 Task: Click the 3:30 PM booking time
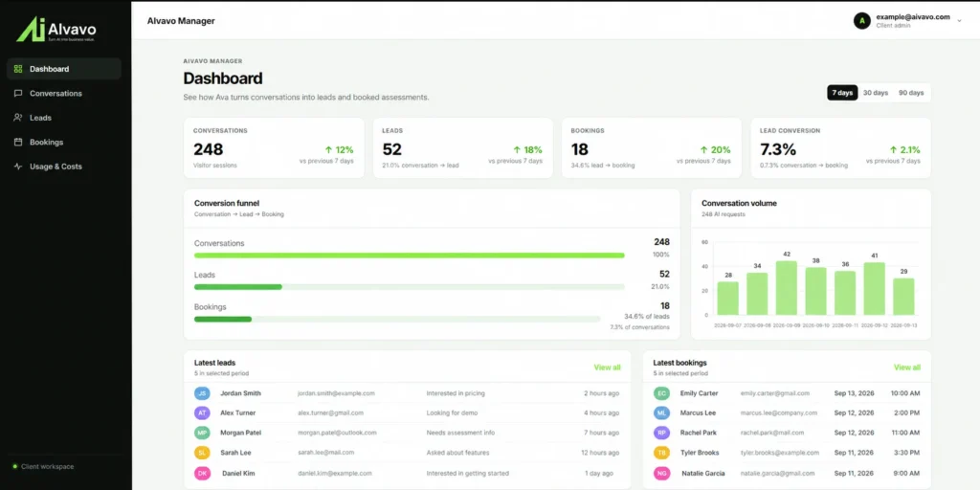(906, 453)
